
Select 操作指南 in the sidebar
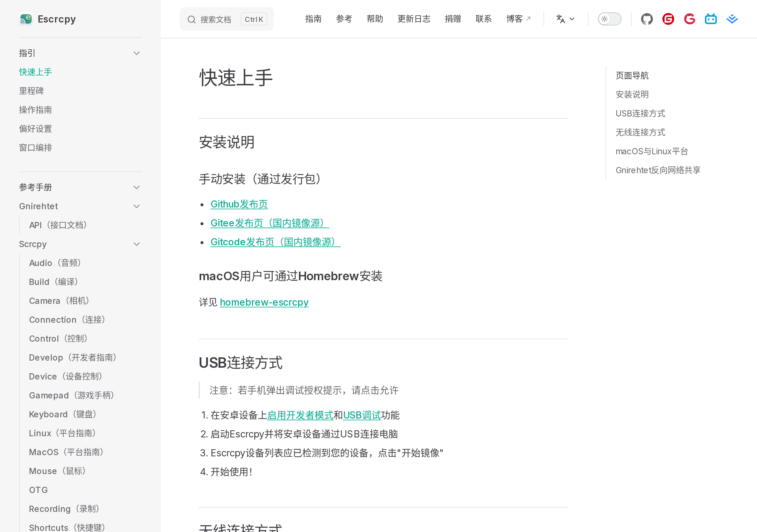(x=35, y=110)
